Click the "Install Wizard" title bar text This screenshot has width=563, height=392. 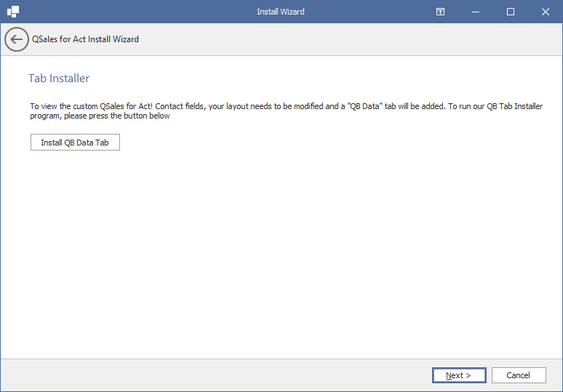281,12
